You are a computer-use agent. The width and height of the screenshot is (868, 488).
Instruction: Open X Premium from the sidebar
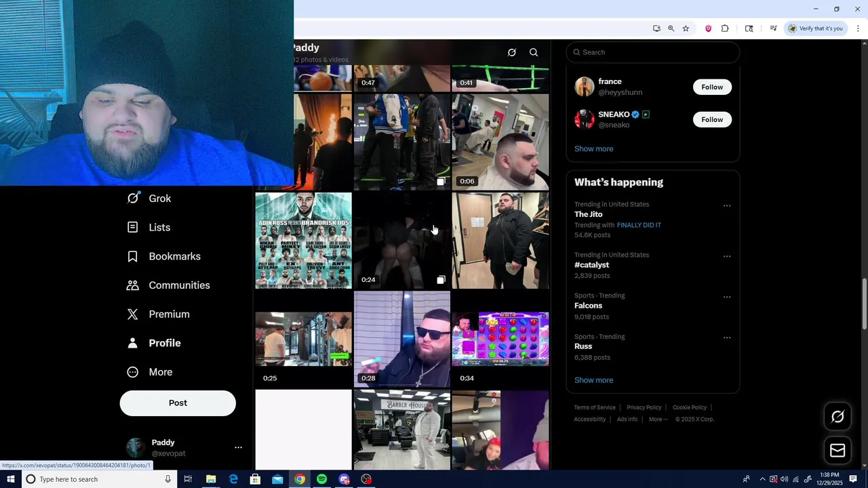point(159,314)
